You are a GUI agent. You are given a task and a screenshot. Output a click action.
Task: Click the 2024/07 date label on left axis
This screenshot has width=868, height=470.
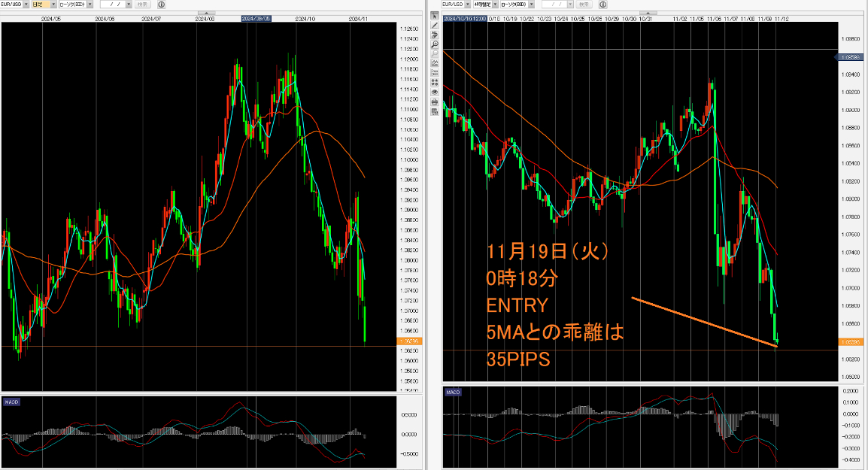(151, 19)
